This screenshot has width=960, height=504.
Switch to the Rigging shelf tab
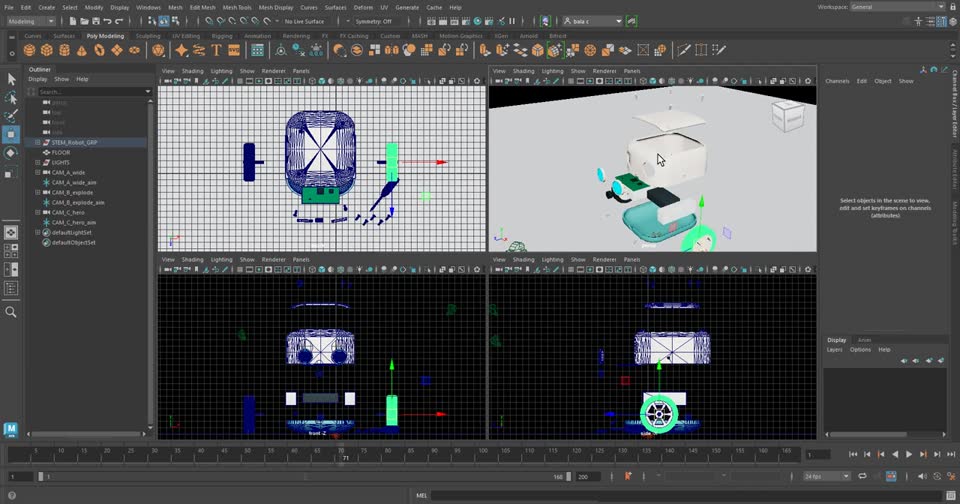coord(222,36)
